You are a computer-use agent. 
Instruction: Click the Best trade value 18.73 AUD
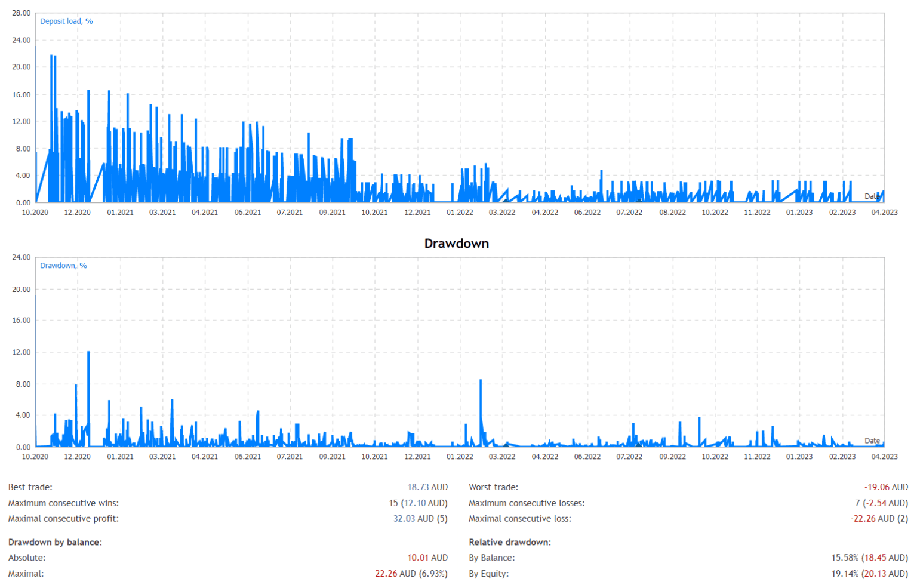(x=427, y=487)
